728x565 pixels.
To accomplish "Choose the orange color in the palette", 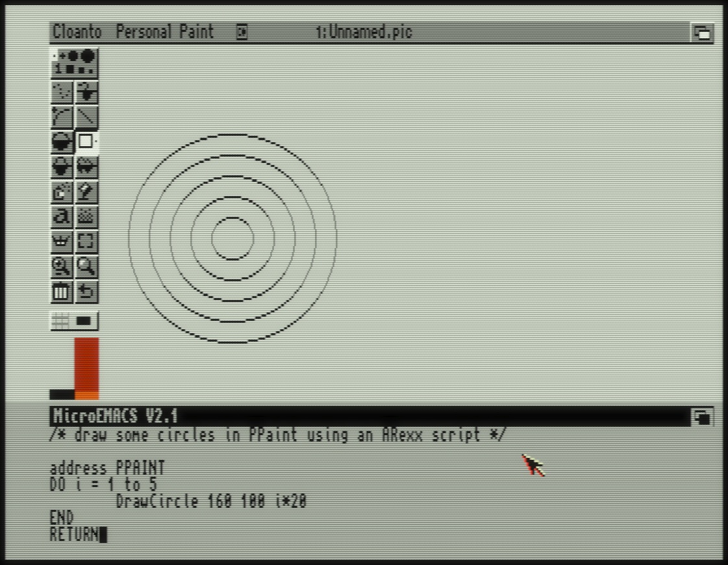I will pyautogui.click(x=87, y=395).
